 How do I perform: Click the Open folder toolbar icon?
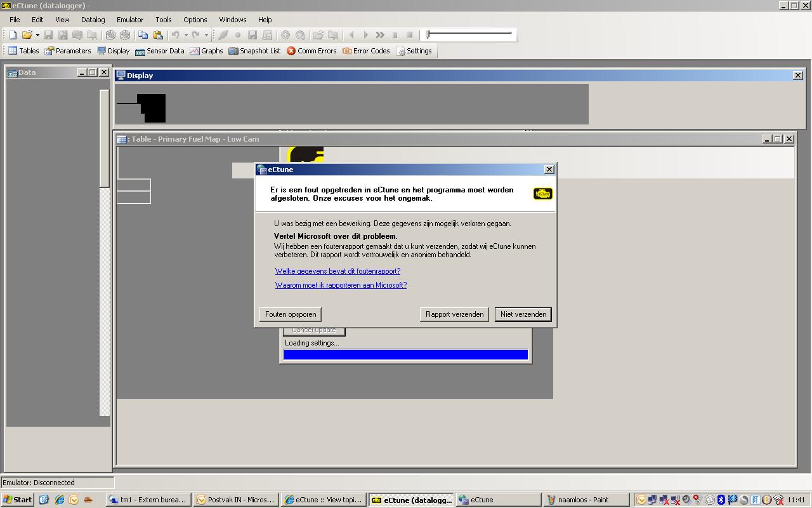point(27,36)
